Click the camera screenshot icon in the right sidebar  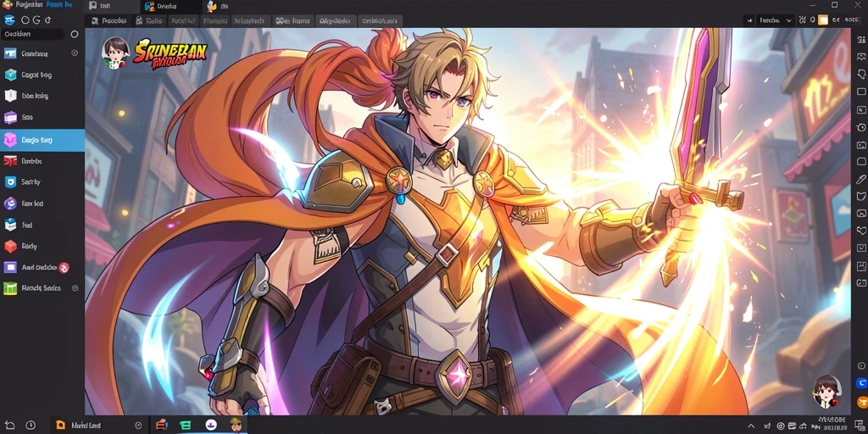tap(861, 145)
